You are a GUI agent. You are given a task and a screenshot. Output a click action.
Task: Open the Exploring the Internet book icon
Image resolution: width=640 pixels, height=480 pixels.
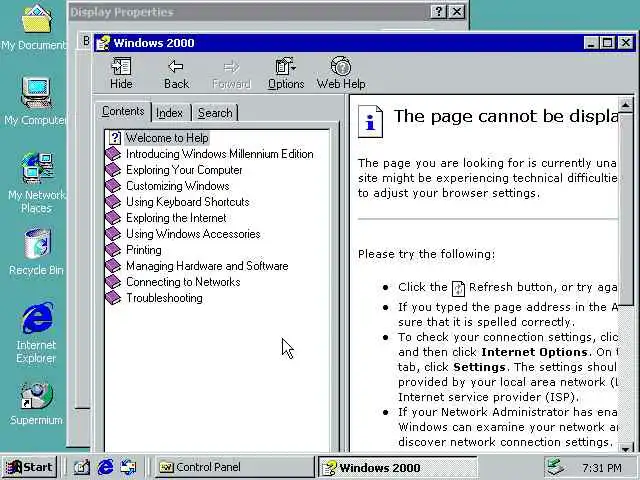pyautogui.click(x=113, y=218)
